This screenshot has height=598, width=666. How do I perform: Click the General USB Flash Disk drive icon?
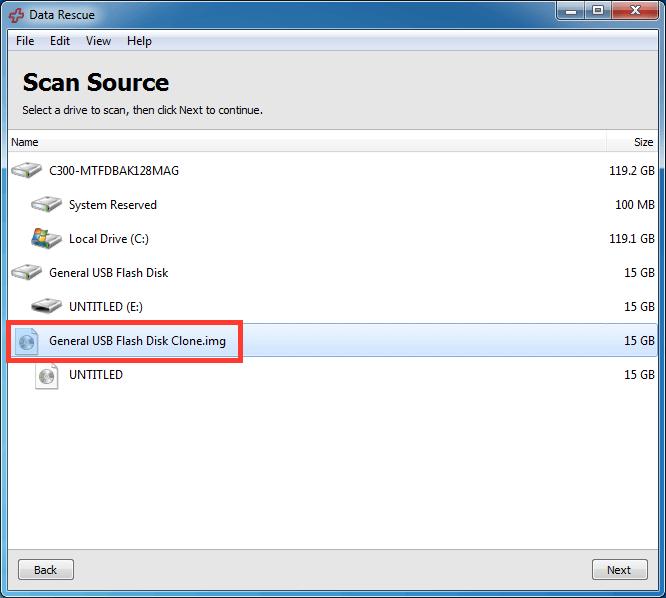(26, 272)
